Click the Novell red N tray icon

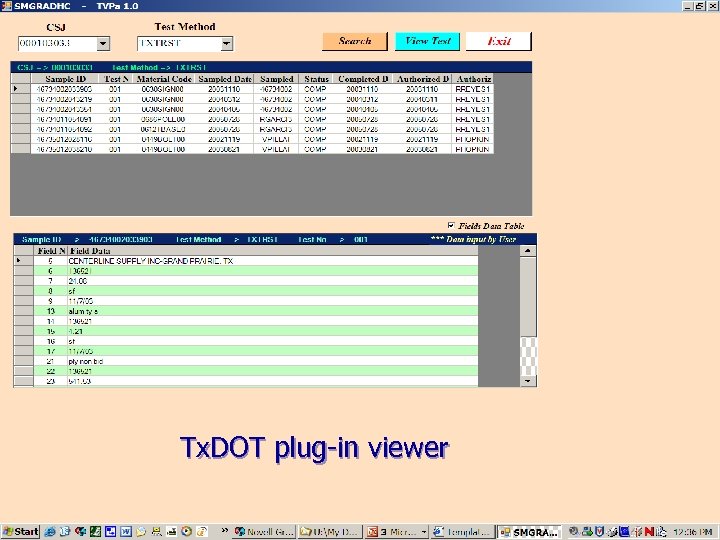(649, 532)
